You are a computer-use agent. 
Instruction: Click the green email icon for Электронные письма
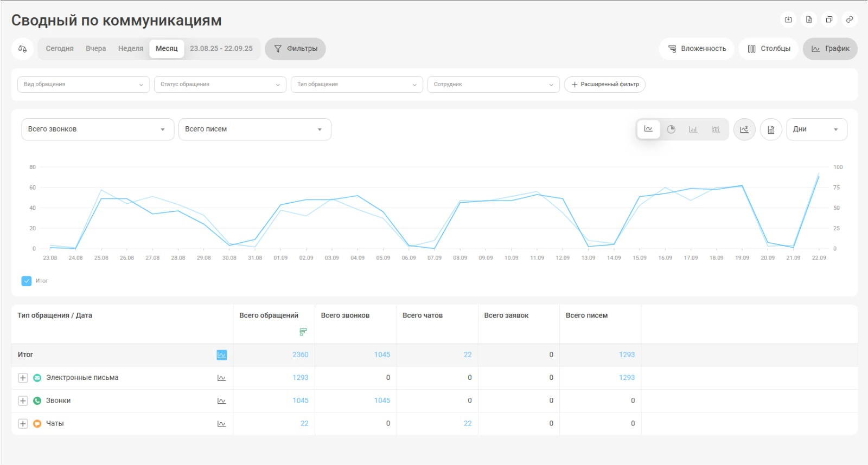click(37, 378)
